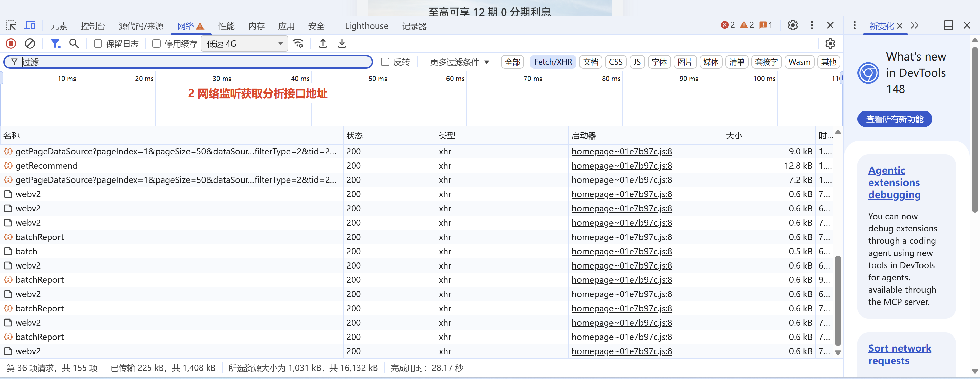Select the 网络 tab
This screenshot has height=379, width=980.
[191, 26]
